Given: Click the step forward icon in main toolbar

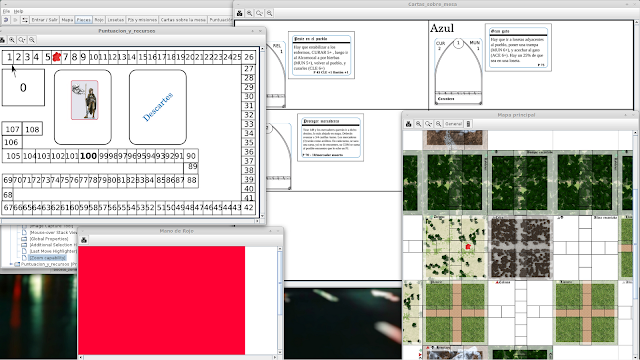Looking at the screenshot, I should tap(16, 20).
